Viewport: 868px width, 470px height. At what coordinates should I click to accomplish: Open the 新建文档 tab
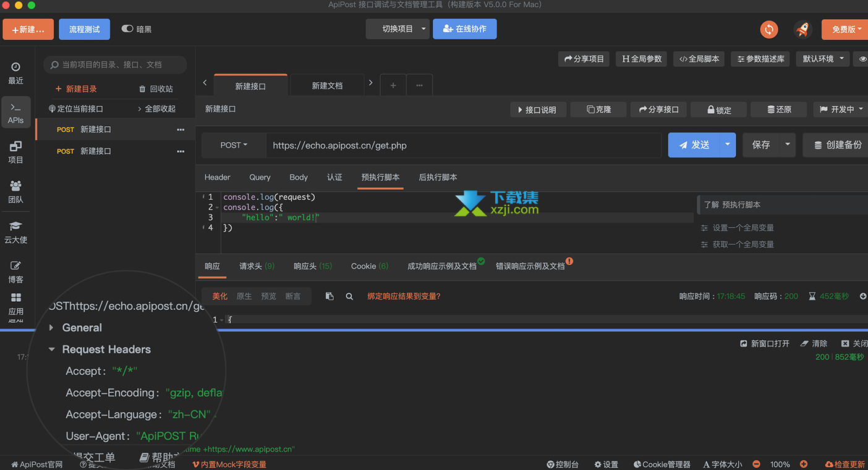(327, 86)
